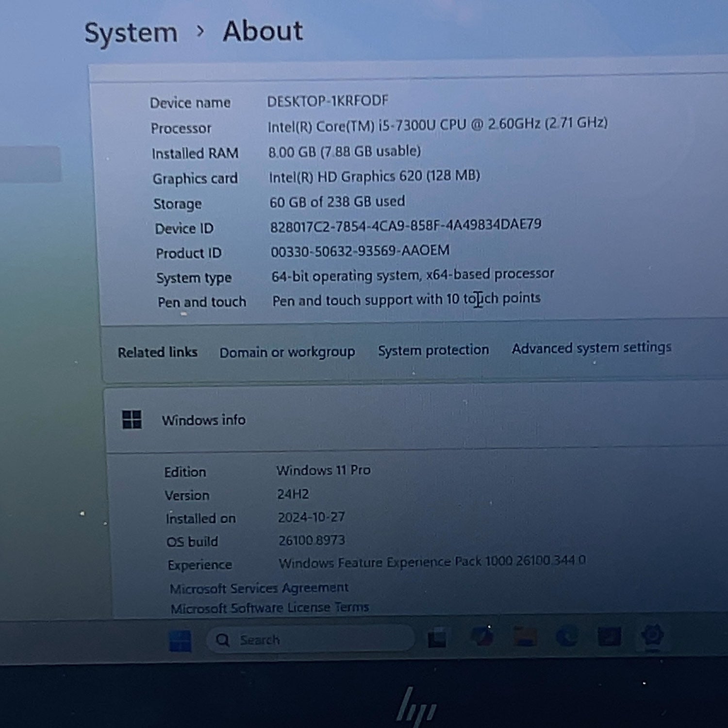Open the System protection link
728x728 pixels.
click(x=433, y=350)
